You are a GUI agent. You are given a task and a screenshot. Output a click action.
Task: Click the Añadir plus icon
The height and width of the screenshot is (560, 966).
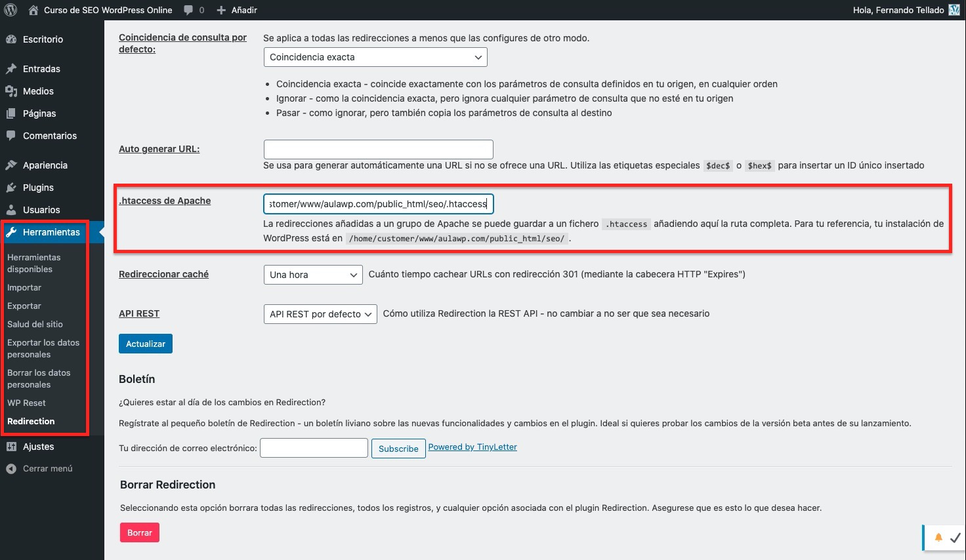pos(221,10)
